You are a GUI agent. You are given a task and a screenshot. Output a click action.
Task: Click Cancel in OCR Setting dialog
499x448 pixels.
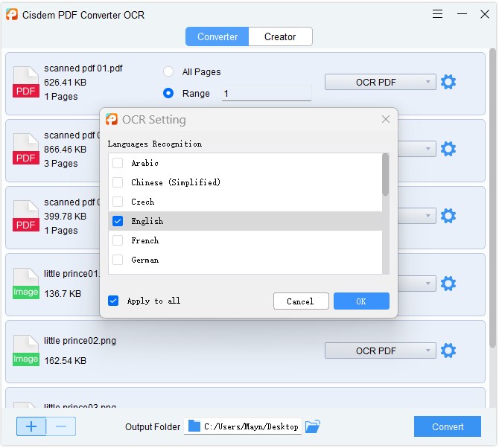click(301, 301)
